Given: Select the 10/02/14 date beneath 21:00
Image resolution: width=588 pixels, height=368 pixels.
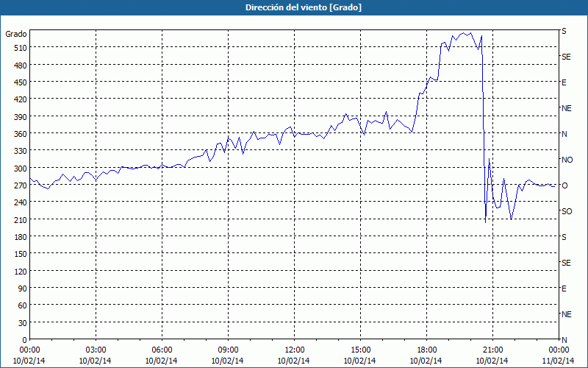Looking at the screenshot, I should [492, 361].
